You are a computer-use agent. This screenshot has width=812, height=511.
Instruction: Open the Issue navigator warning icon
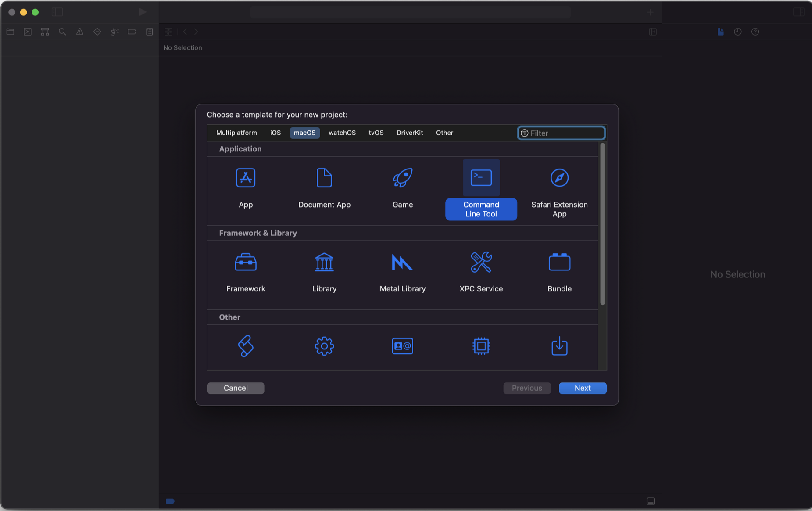coord(80,32)
